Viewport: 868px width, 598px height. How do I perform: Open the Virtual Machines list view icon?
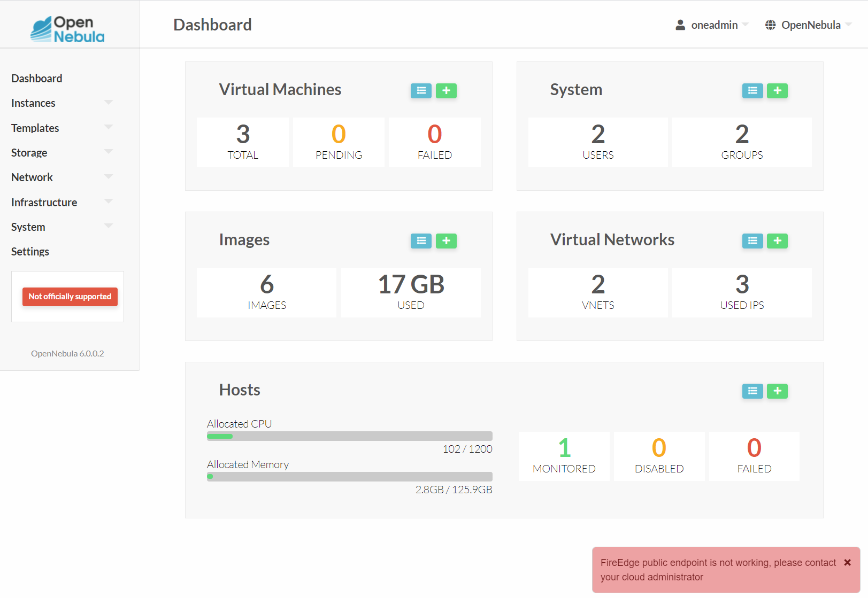click(421, 91)
